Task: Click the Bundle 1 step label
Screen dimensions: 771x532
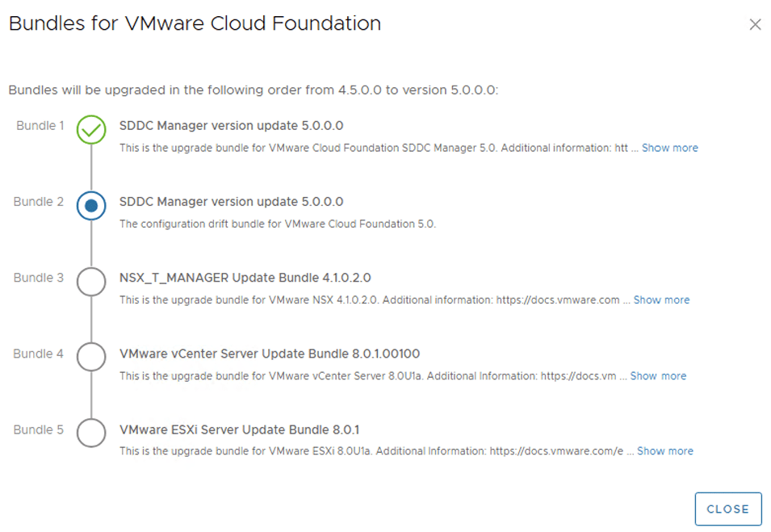Action: pyautogui.click(x=39, y=125)
